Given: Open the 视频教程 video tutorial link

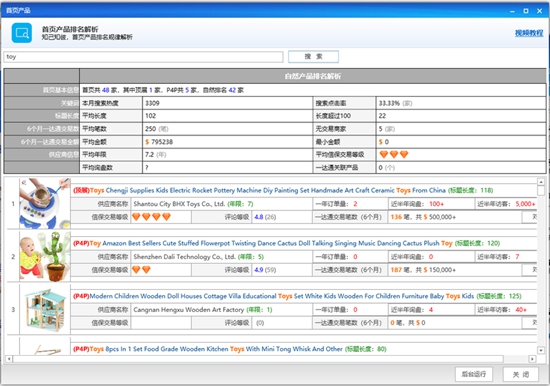Looking at the screenshot, I should [529, 33].
